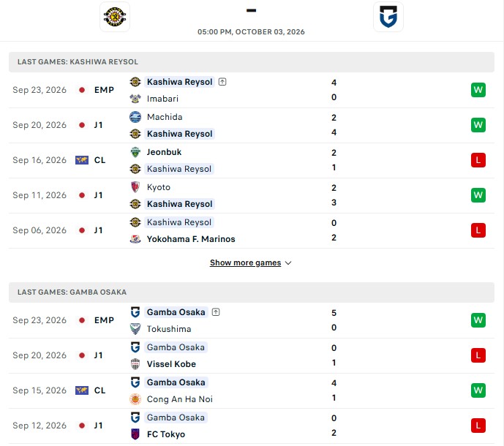
Task: Click advancing icon beside Kashiwa Reysol EMP match
Action: (222, 82)
